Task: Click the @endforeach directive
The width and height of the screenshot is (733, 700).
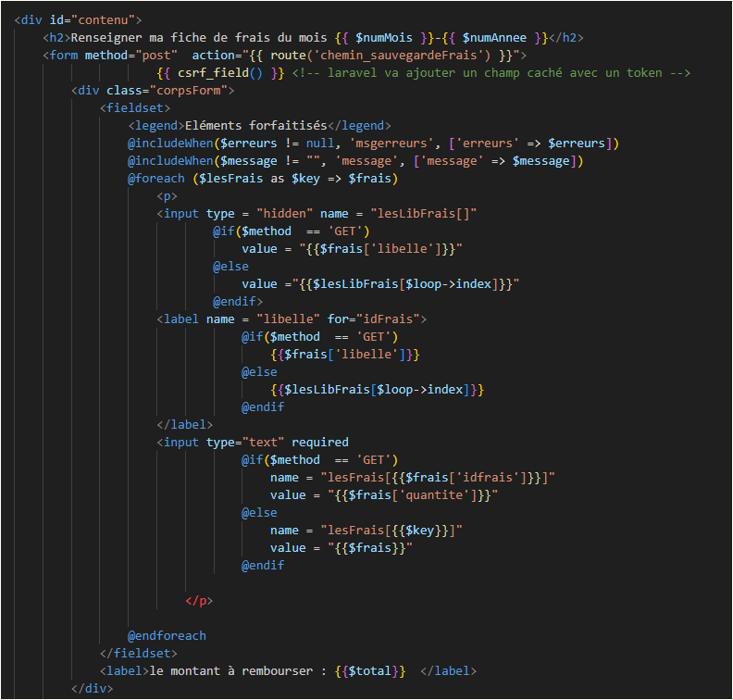Action: click(x=168, y=635)
